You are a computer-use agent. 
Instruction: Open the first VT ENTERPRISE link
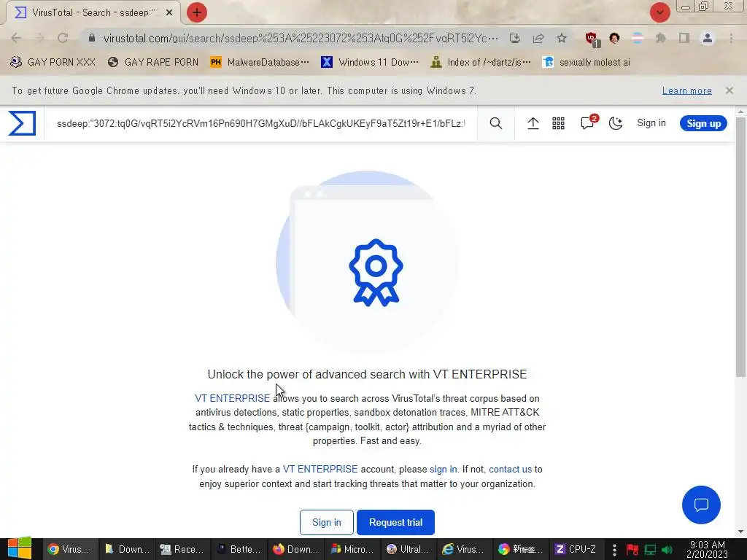tap(232, 398)
